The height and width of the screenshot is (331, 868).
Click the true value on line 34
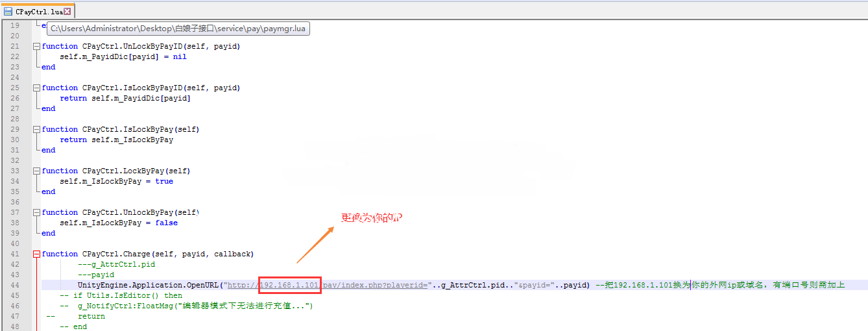tap(164, 181)
